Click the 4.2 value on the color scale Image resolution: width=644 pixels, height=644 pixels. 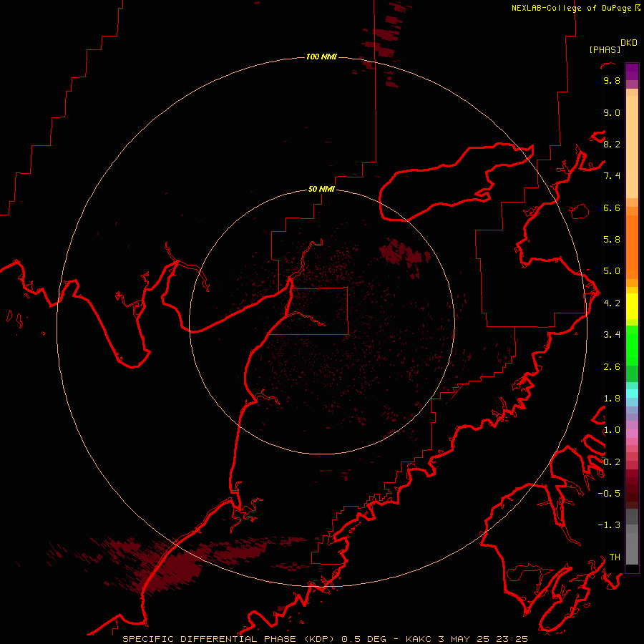click(x=612, y=303)
